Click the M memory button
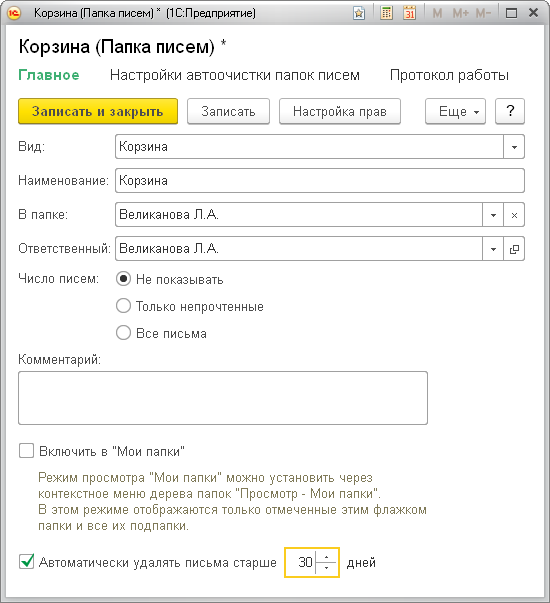 (x=437, y=13)
